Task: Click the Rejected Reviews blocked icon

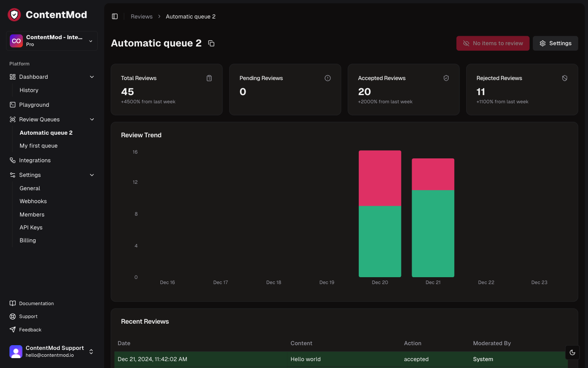Action: tap(565, 78)
